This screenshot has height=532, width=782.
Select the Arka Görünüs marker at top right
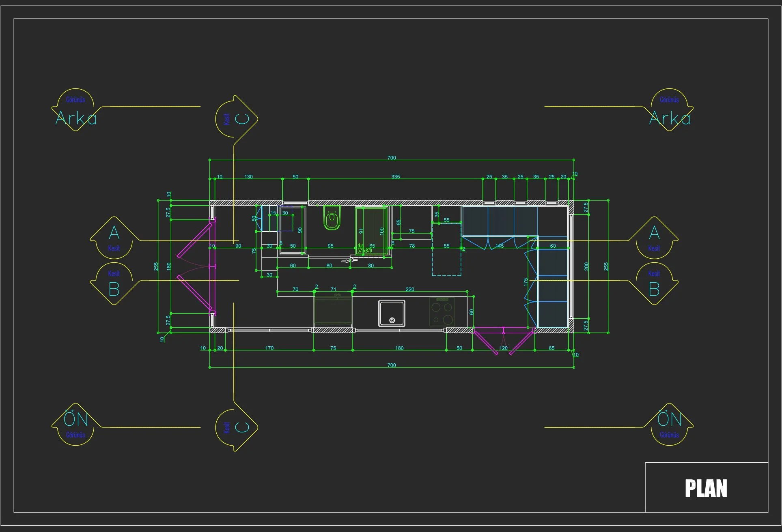(670, 110)
